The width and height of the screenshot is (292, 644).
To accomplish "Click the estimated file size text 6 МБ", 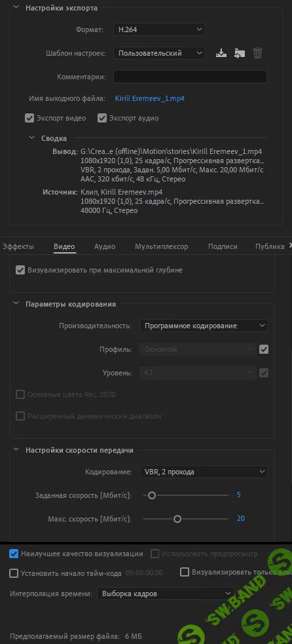I will 133,635.
